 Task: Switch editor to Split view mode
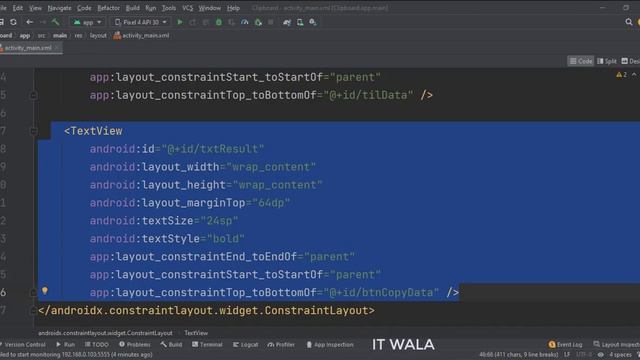click(607, 61)
